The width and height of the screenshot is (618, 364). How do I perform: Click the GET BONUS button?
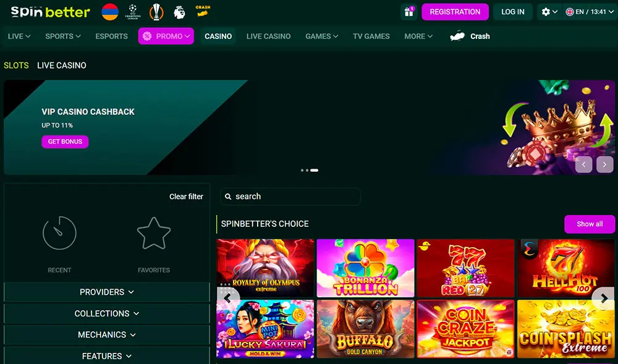point(65,141)
